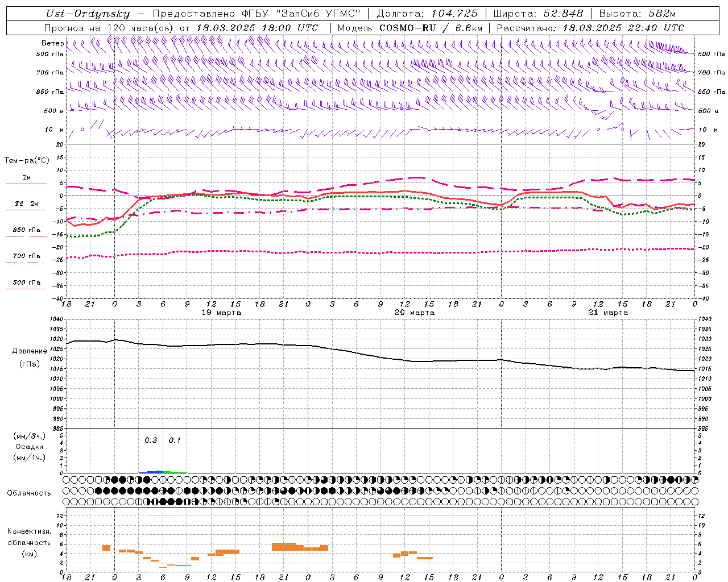728x582 pixels.
Task: Click the "(мм/1ч.)" precipitation unit label
Action: tap(30, 458)
